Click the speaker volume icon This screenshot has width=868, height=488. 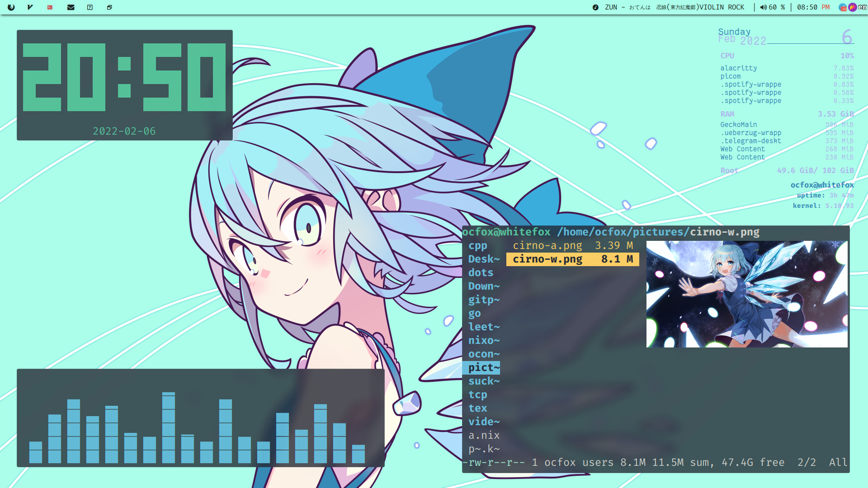click(x=763, y=7)
